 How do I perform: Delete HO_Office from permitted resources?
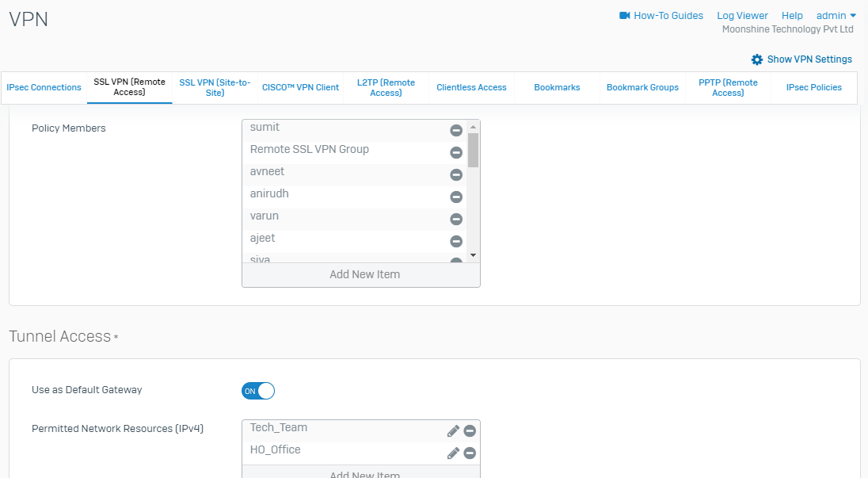coord(470,453)
